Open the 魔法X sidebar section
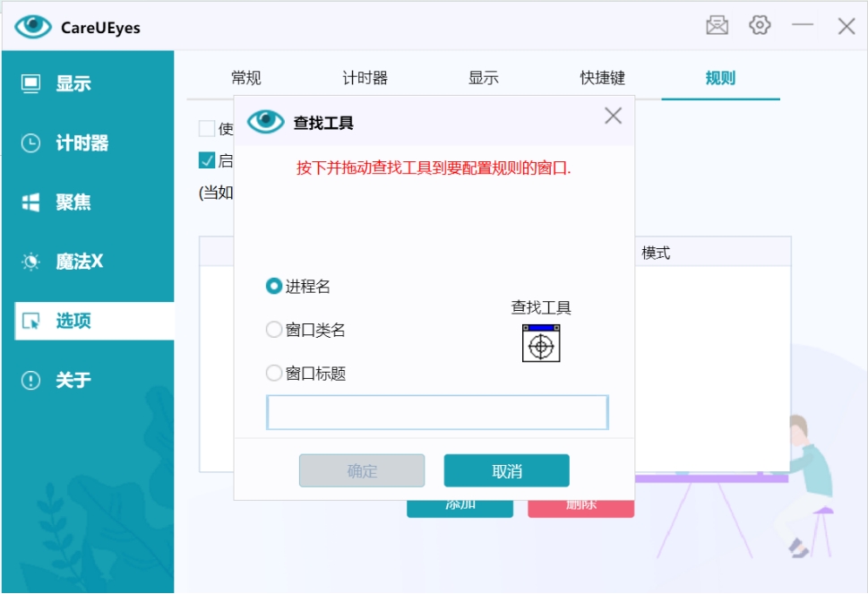The image size is (868, 594). [x=88, y=262]
